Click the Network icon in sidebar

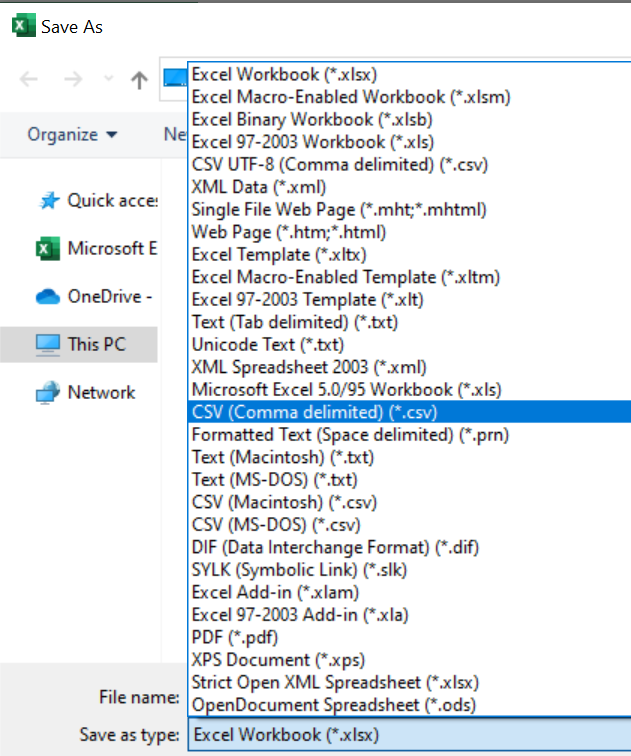48,393
